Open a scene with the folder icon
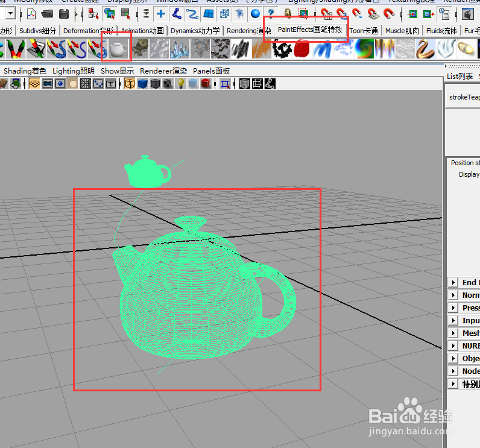 47,14
